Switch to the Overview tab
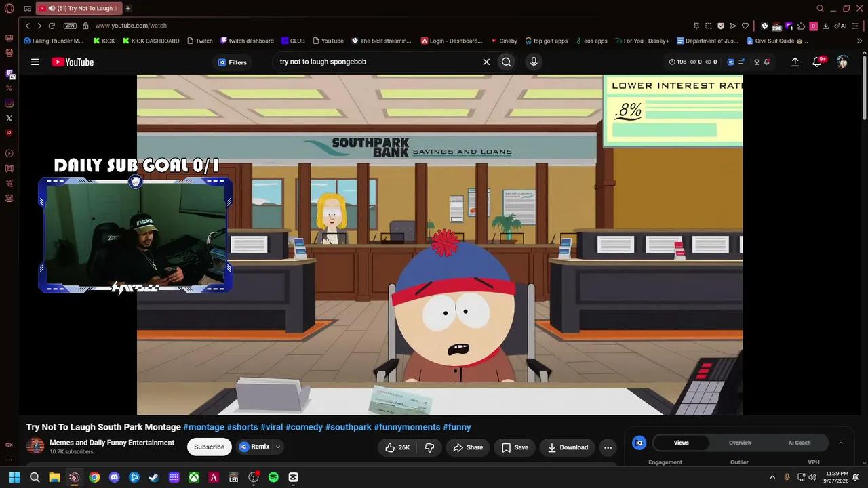This screenshot has width=868, height=488. [x=740, y=443]
